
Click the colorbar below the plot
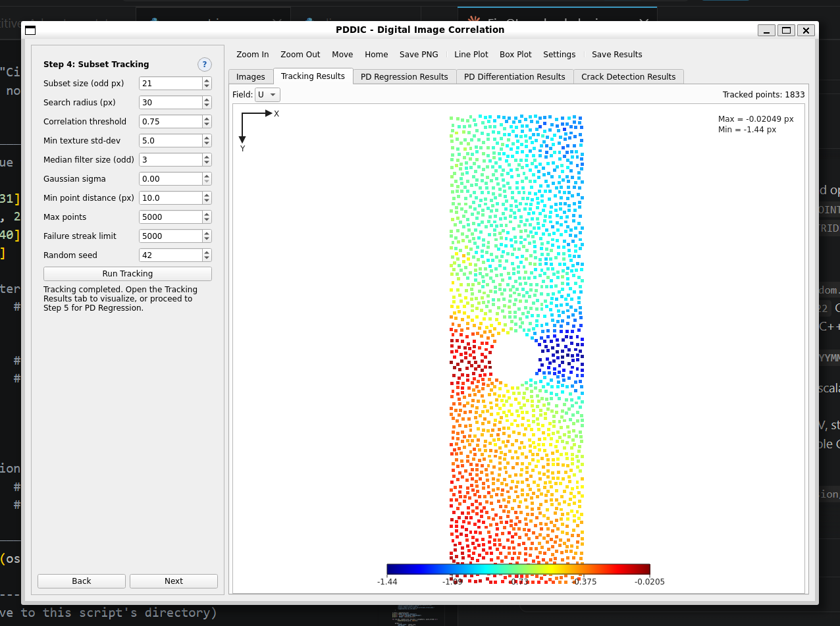point(518,570)
